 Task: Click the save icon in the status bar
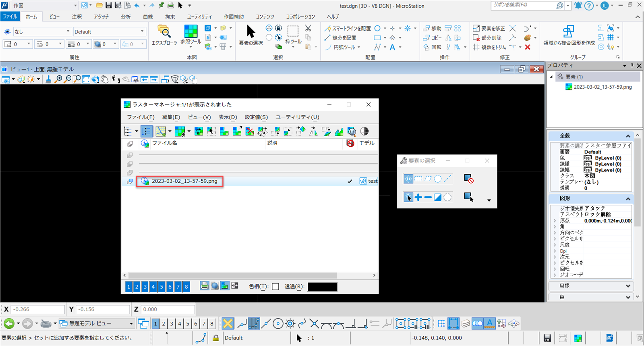[x=547, y=338]
